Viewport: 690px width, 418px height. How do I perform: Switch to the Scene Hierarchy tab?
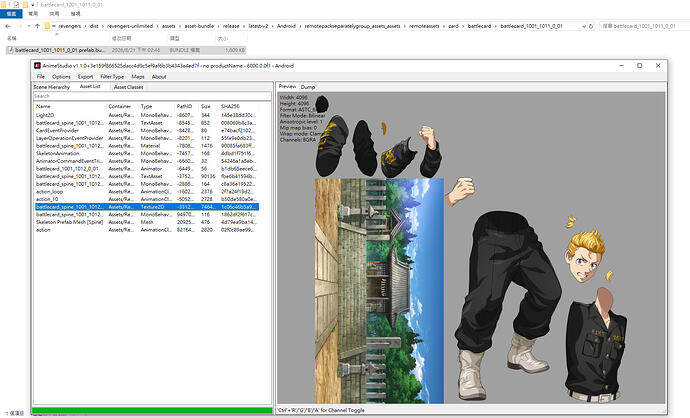click(51, 87)
